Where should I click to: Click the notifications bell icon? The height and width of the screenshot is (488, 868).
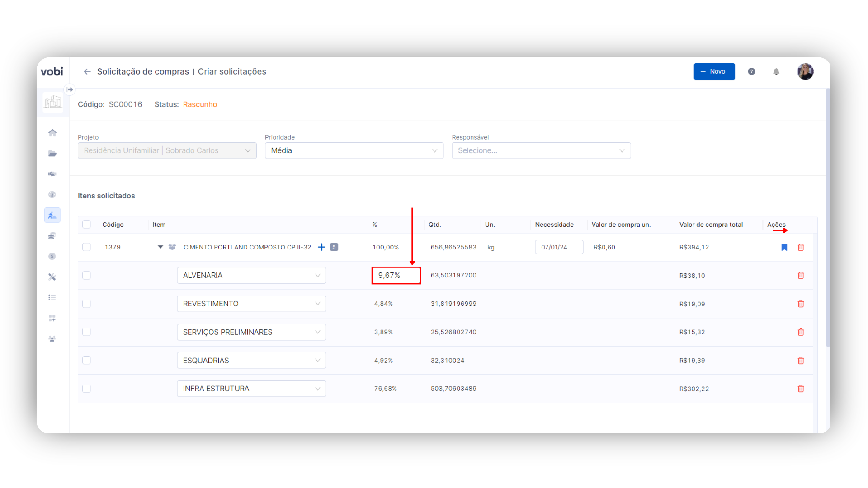(x=776, y=71)
